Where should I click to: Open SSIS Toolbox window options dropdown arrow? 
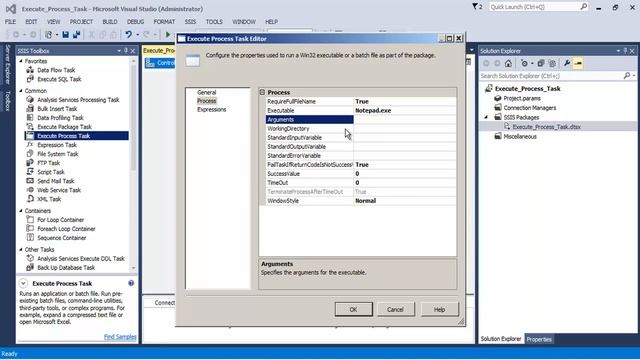tap(119, 51)
